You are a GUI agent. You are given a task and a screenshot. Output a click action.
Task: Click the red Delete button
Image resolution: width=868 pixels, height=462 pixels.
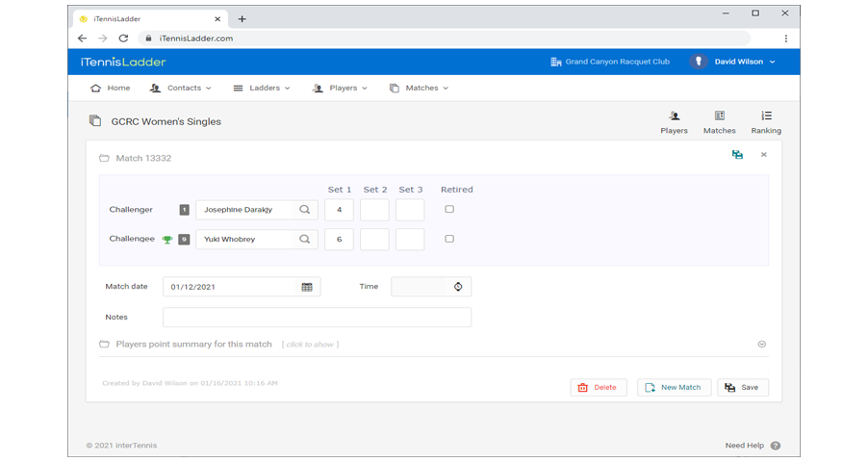(598, 387)
